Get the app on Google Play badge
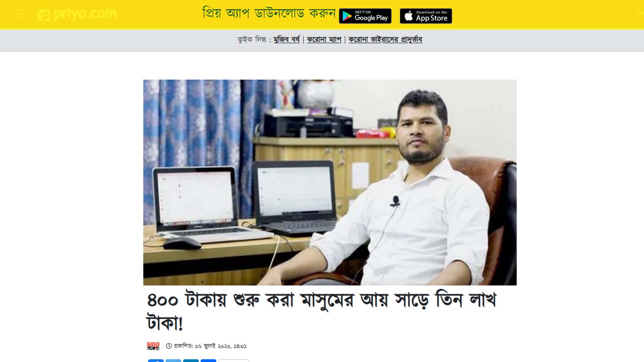Viewport: 644px width, 362px height. click(365, 16)
